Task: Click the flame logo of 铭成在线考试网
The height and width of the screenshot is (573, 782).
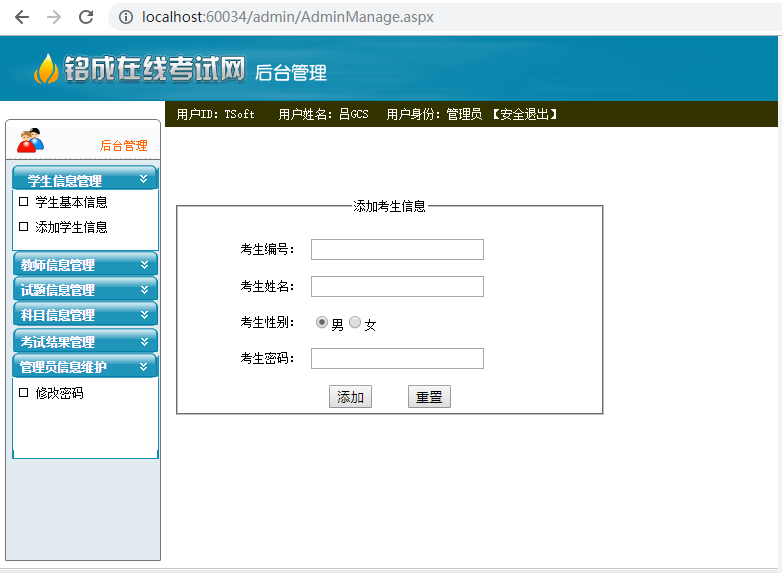Action: [46, 68]
